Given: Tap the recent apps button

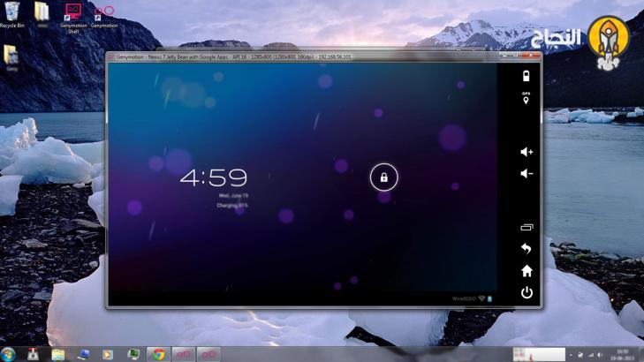Looking at the screenshot, I should coord(527,227).
